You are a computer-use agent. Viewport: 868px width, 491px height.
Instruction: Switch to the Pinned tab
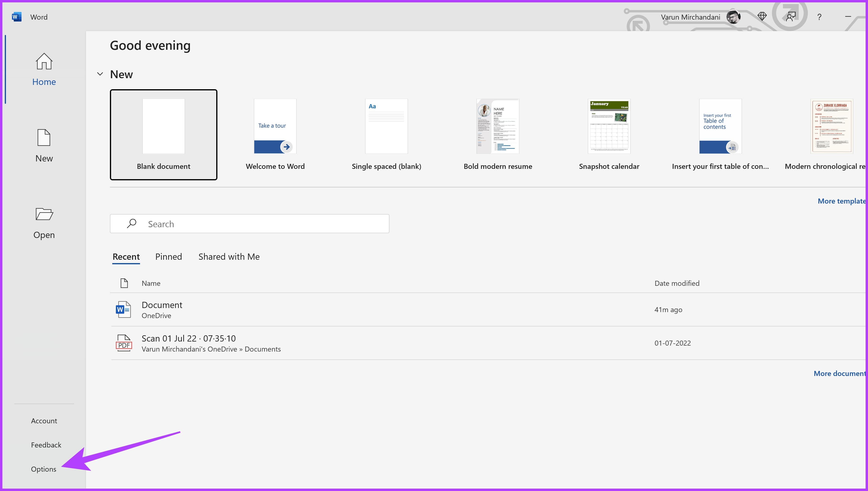point(168,257)
